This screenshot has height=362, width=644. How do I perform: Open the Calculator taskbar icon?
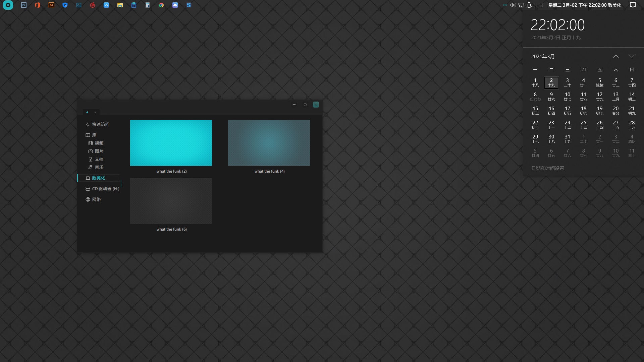(x=148, y=5)
